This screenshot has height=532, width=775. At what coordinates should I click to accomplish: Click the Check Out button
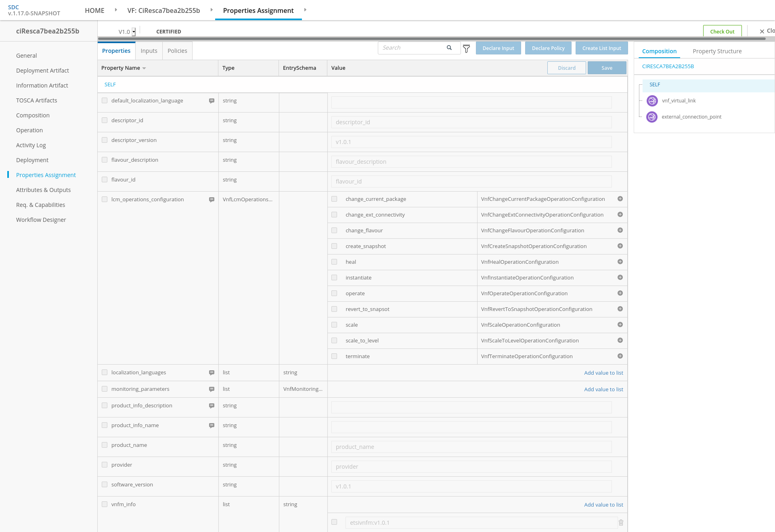[722, 31]
